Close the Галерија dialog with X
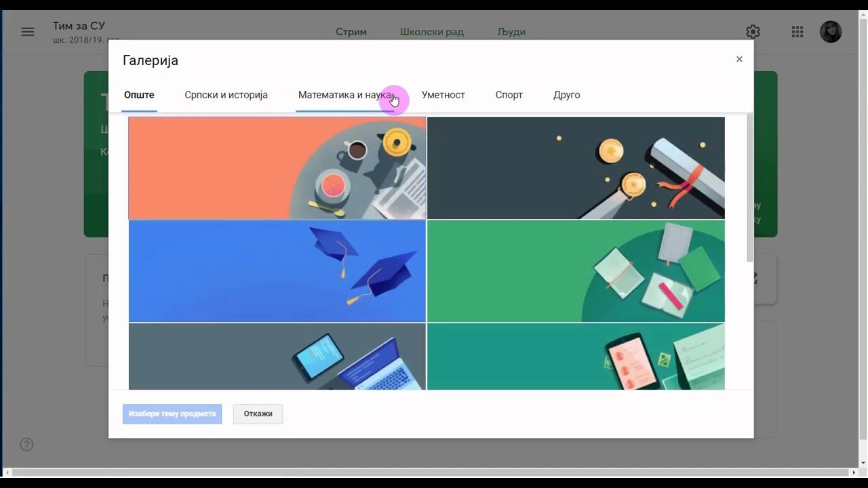The height and width of the screenshot is (488, 868). pyautogui.click(x=739, y=60)
